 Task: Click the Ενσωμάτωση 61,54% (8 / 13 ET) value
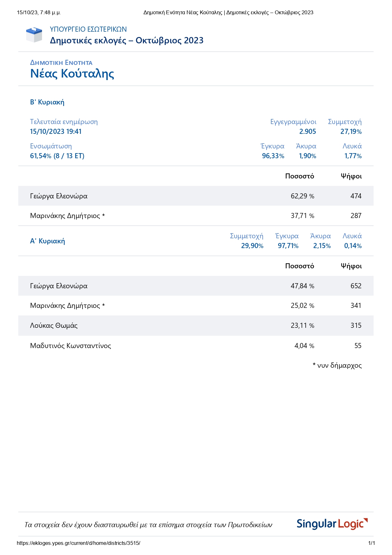pos(57,156)
